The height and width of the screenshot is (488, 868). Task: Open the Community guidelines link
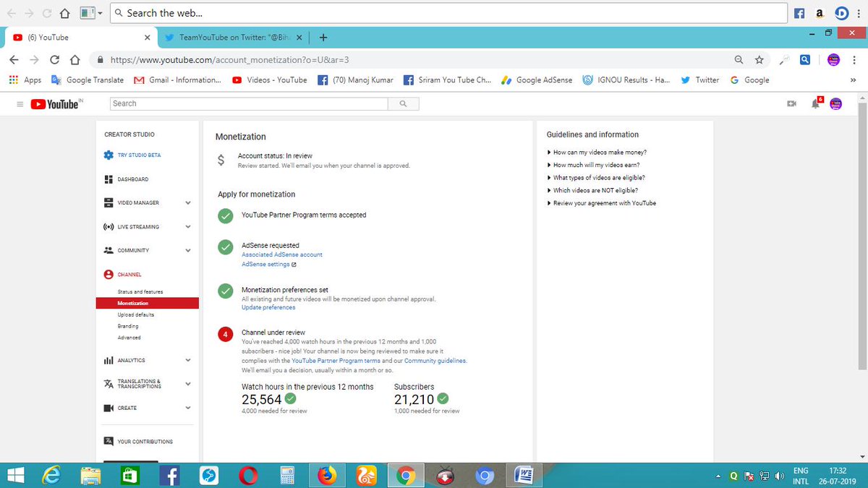coord(435,361)
